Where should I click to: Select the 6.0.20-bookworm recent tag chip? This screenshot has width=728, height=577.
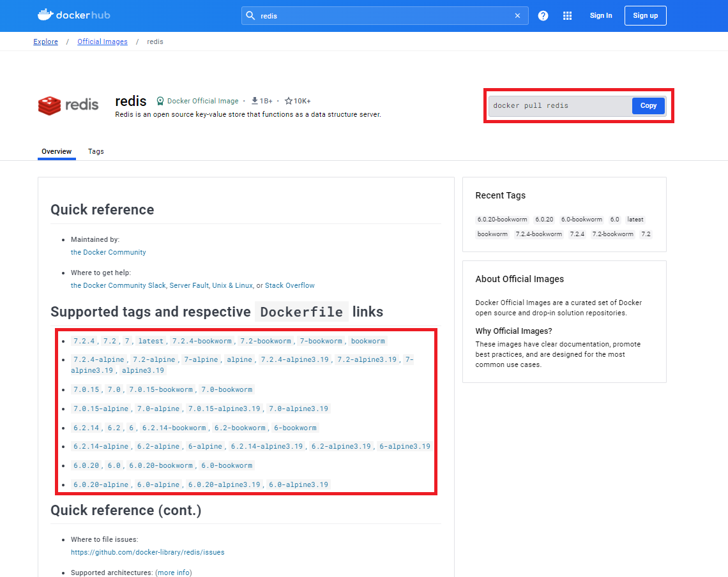click(x=503, y=220)
